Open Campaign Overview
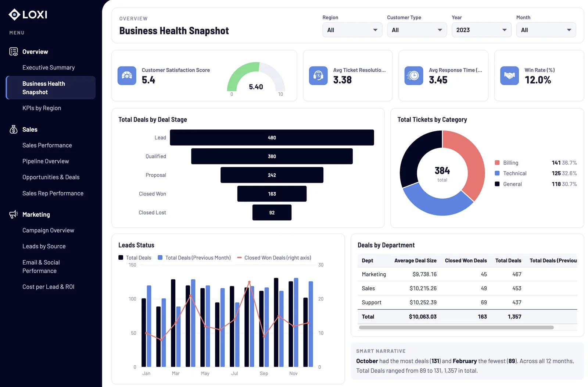Image resolution: width=588 pixels, height=387 pixels. (x=48, y=230)
